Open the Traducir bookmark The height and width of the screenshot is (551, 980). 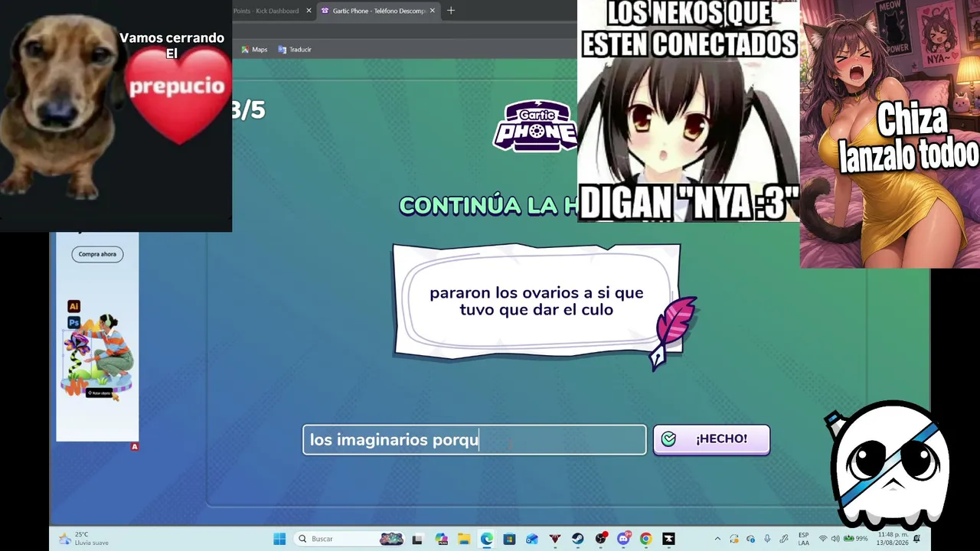[295, 50]
